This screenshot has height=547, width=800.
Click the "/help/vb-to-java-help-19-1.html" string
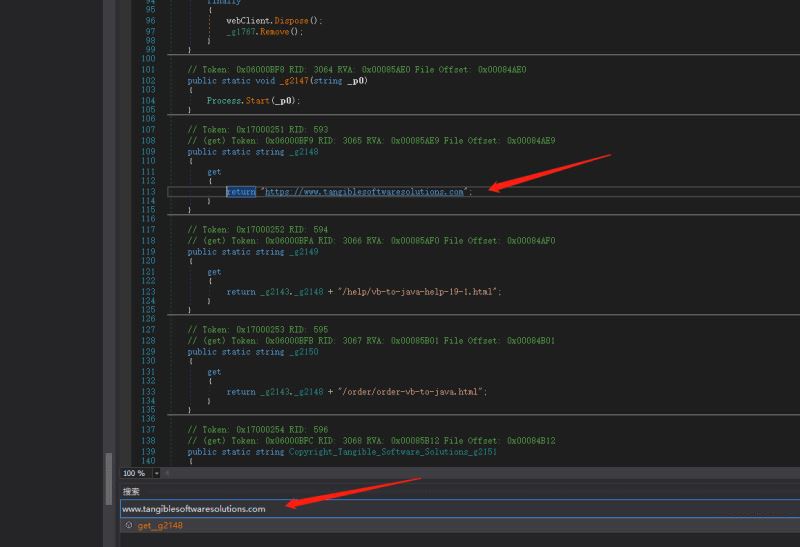tap(417, 292)
